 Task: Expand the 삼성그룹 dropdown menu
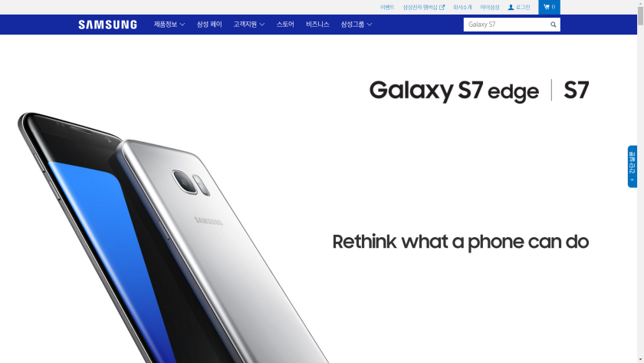(x=356, y=25)
